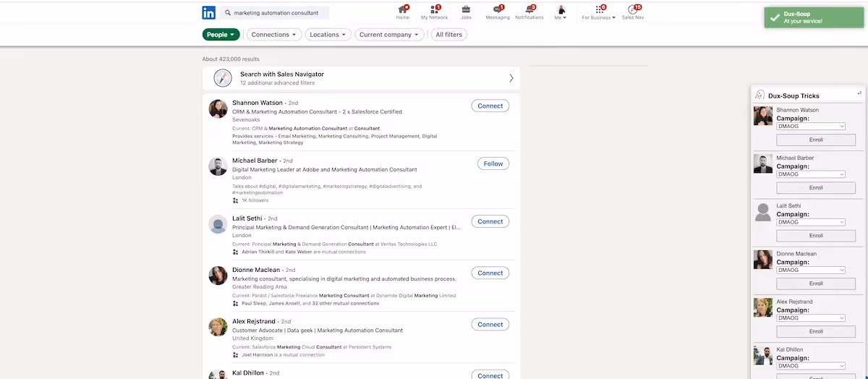This screenshot has width=868, height=379.
Task: Click Michael Barber's photo in search results
Action: click(x=218, y=166)
